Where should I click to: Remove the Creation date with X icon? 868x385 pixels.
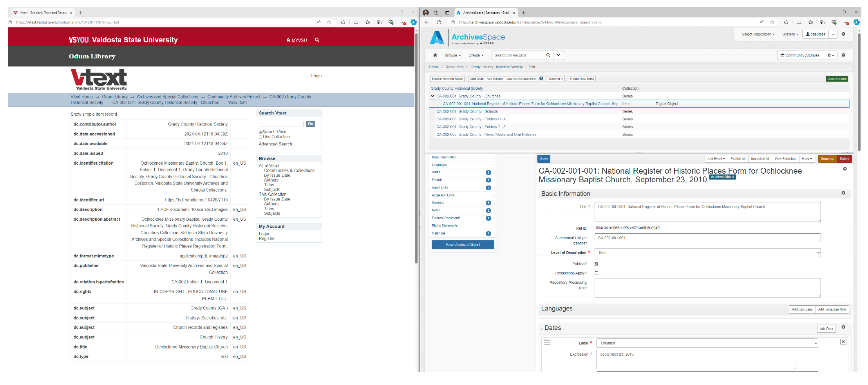click(843, 342)
